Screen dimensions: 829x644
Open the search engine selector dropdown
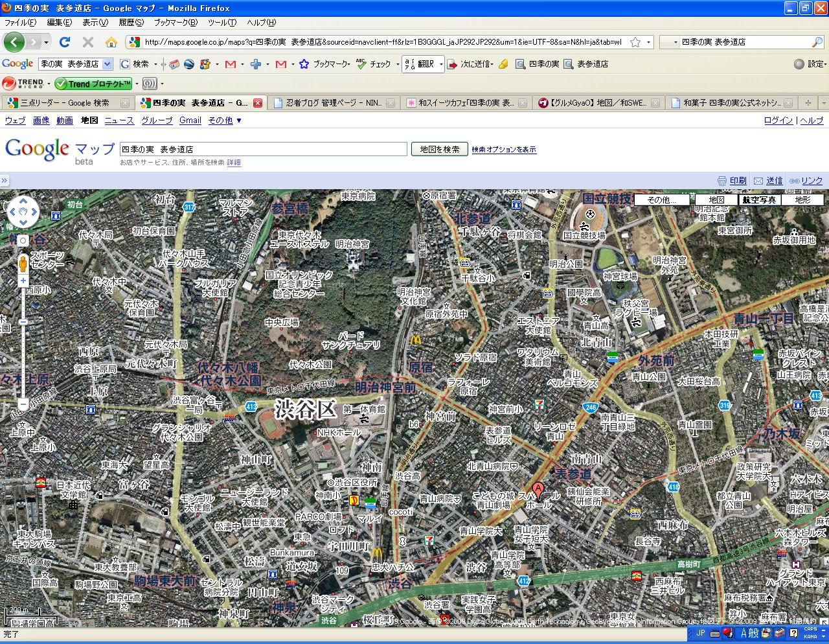click(670, 42)
